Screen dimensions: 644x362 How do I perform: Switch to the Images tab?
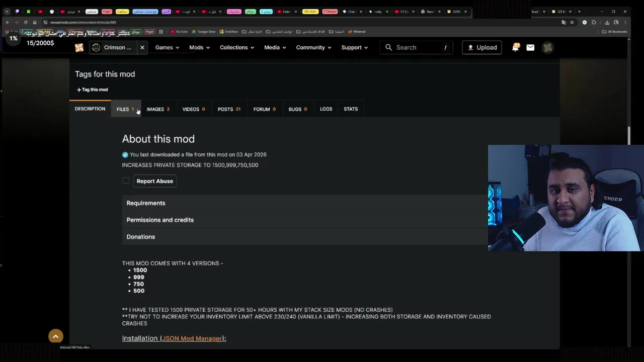tap(158, 109)
